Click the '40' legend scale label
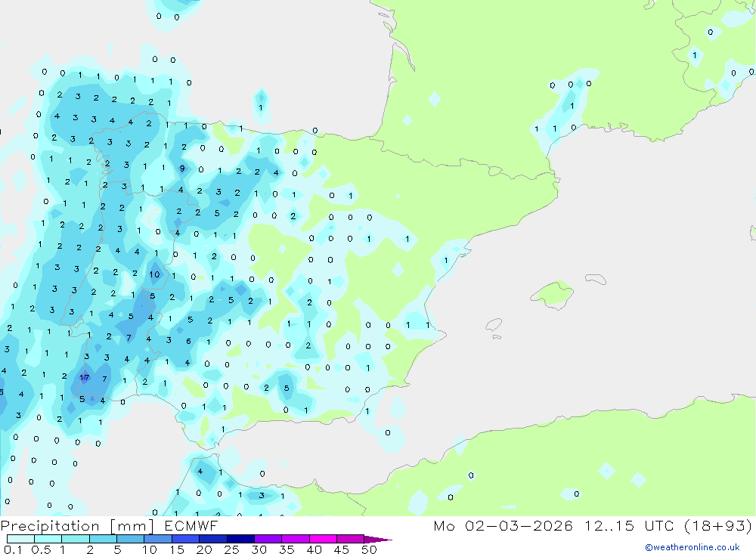Screen dimensions: 756x554 coord(314,549)
